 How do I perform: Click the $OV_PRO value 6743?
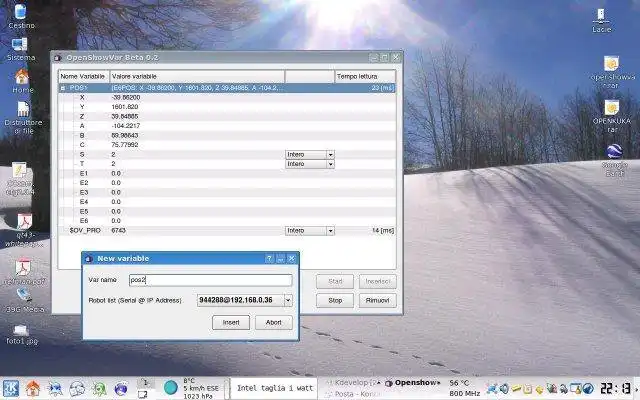coord(118,231)
